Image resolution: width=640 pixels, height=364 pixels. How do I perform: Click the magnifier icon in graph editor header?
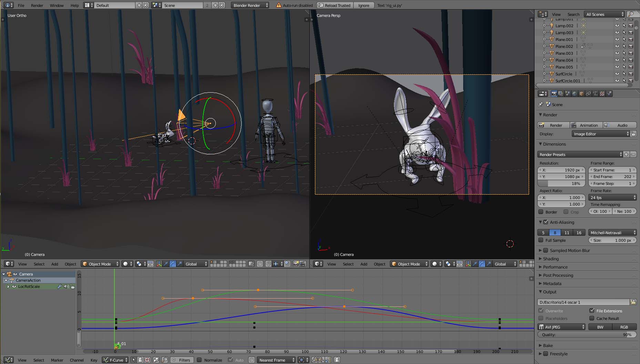coord(165,360)
